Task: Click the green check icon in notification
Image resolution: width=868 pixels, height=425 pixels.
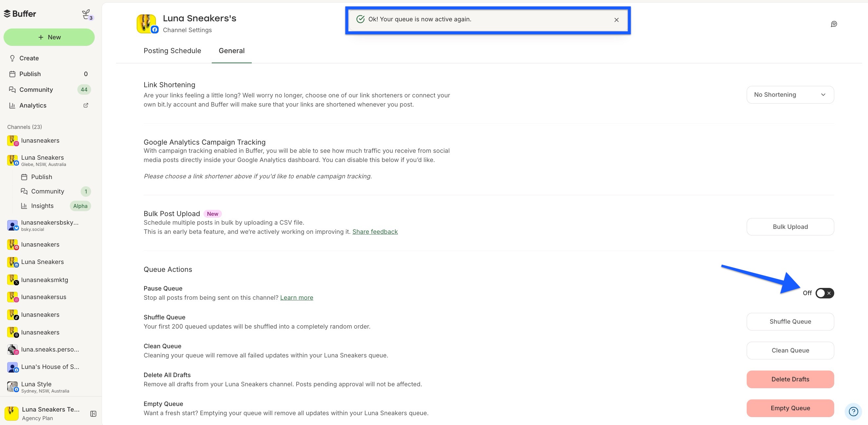Action: click(x=360, y=19)
